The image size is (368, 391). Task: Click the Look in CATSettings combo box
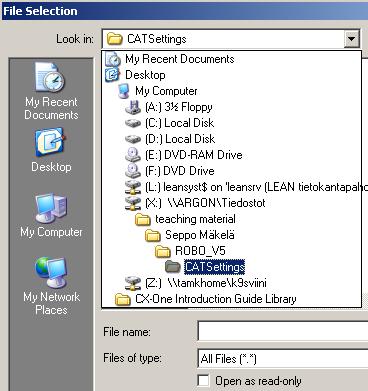(x=231, y=39)
